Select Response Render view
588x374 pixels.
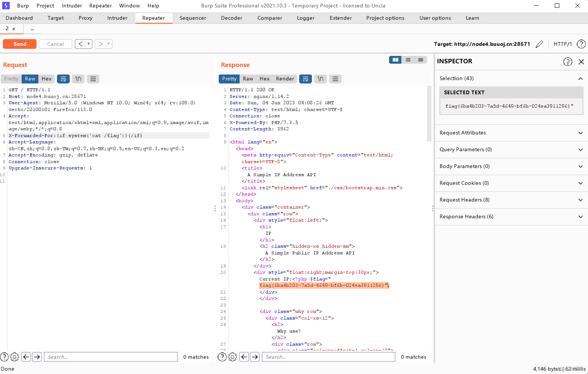pyautogui.click(x=285, y=79)
